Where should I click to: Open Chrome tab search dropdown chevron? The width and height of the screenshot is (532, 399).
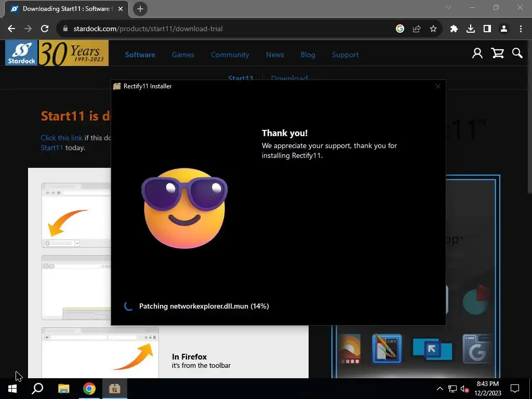coord(448,7)
